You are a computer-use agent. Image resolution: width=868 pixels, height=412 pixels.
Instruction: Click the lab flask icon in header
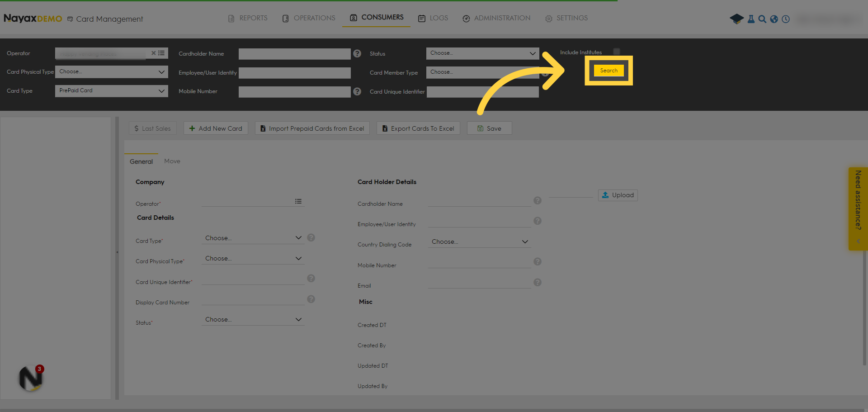click(751, 19)
